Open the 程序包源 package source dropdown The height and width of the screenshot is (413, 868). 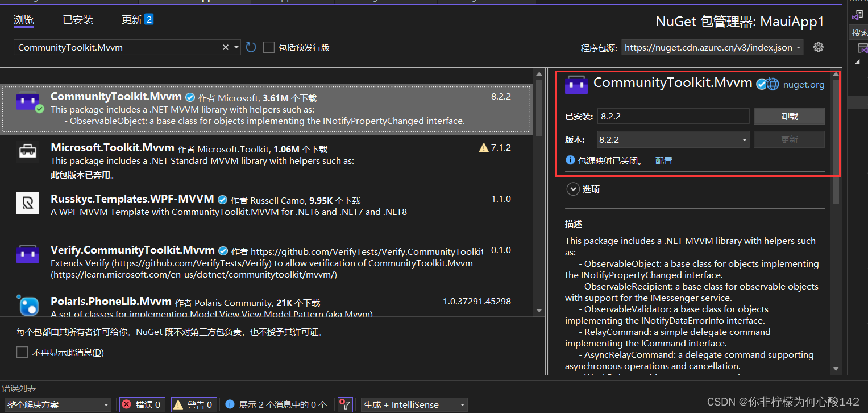[712, 48]
